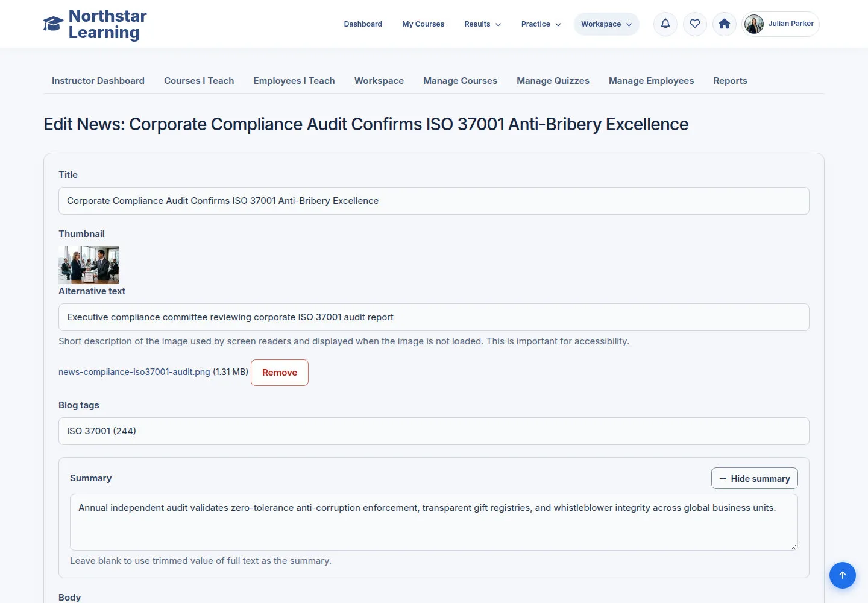Select Workspace tab in sub-navigation
This screenshot has width=868, height=603.
379,81
